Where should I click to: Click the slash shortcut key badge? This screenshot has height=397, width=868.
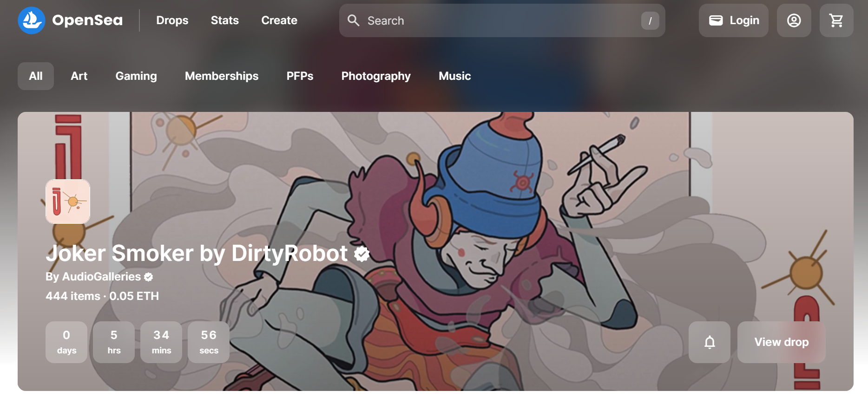[650, 20]
